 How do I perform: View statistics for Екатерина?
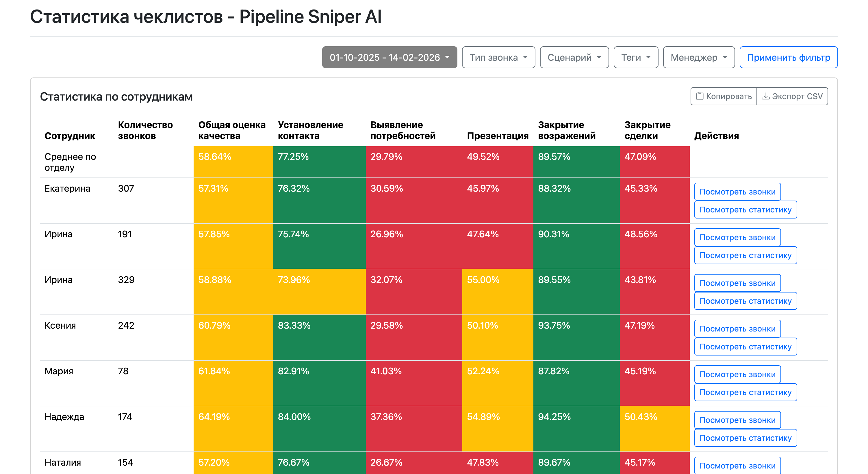click(745, 210)
